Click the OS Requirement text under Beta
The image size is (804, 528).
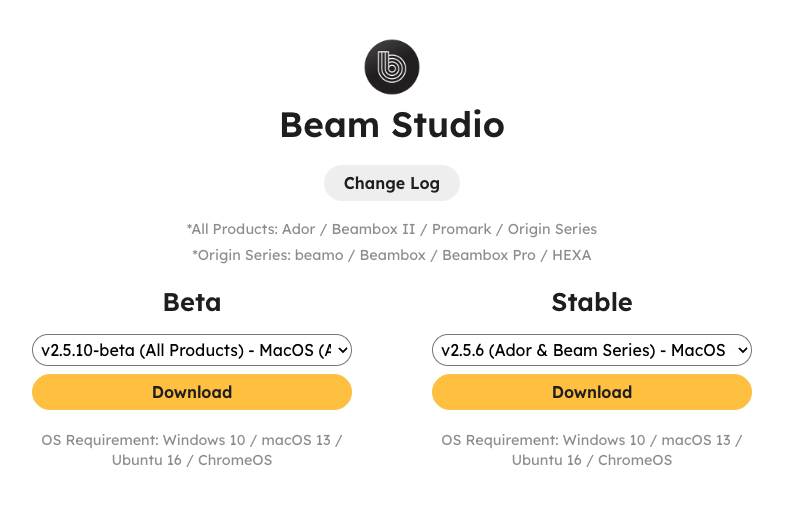point(192,450)
